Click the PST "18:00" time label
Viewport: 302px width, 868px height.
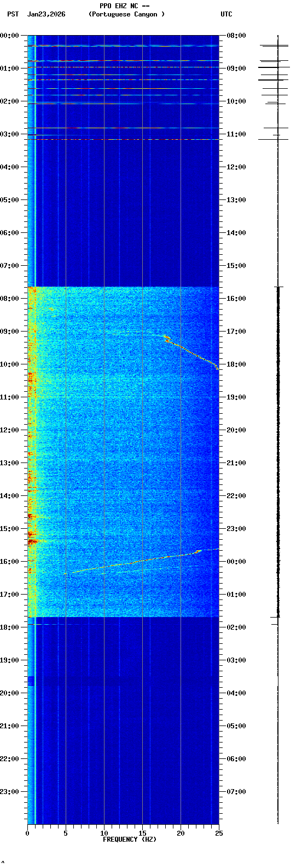click(x=9, y=627)
